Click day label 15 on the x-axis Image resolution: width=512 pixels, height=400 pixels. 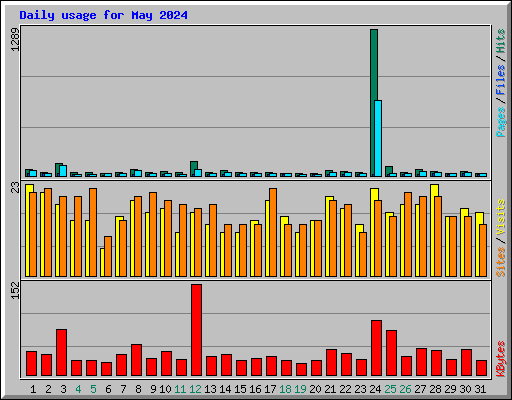pyautogui.click(x=240, y=389)
